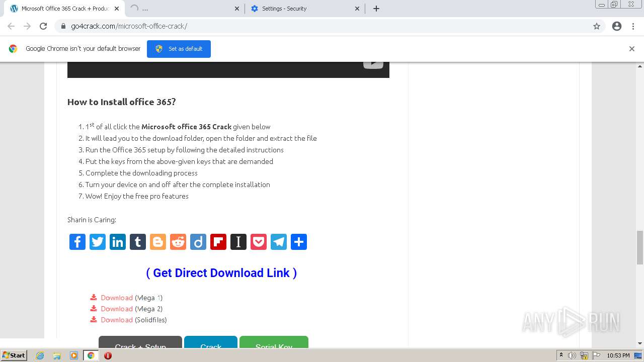Open Windows Explorer folder from taskbar
The height and width of the screenshot is (362, 644).
pyautogui.click(x=57, y=355)
